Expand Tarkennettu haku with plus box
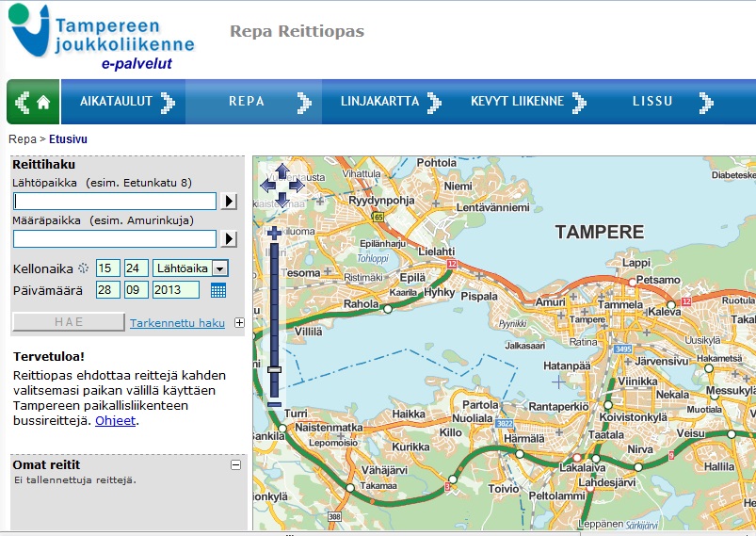 click(x=239, y=323)
